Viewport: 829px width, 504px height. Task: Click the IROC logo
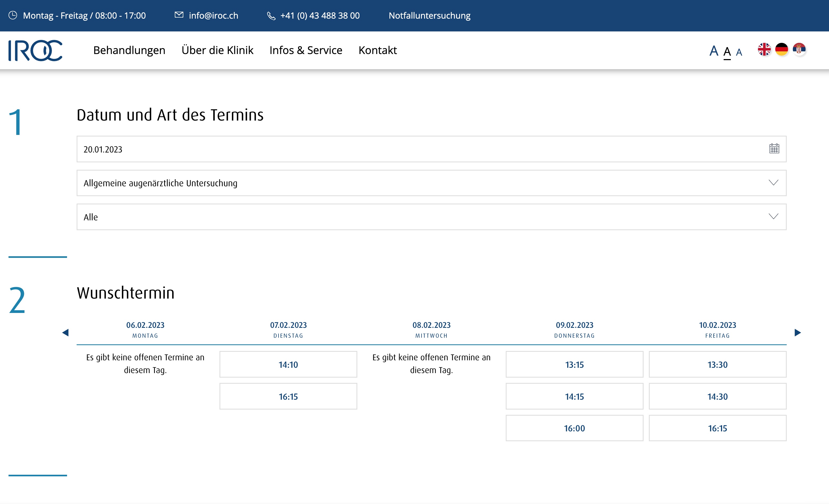[35, 51]
